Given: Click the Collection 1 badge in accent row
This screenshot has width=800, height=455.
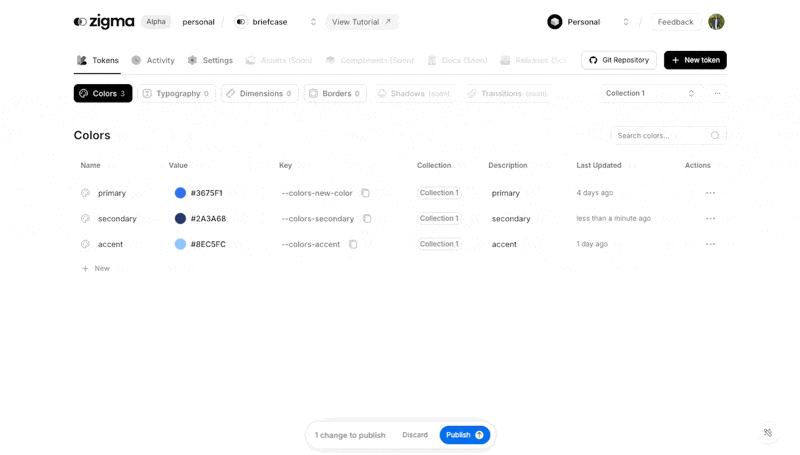Looking at the screenshot, I should point(439,244).
